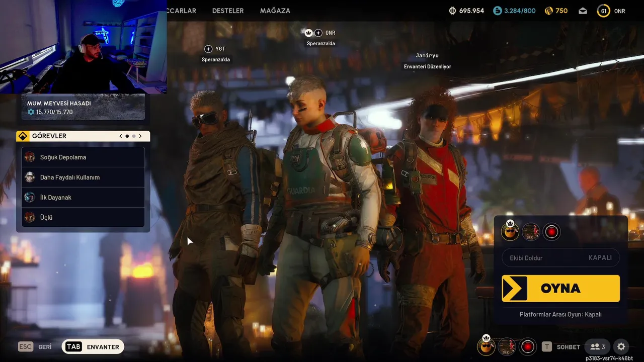Screen dimensions: 644x362
Task: Select the red-eye avatar in play panel
Action: (551, 232)
